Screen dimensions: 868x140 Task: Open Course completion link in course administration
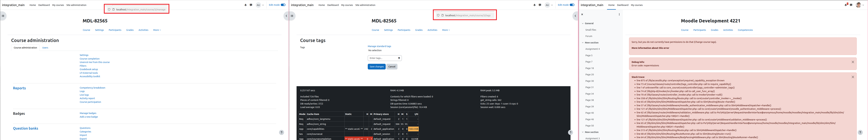[90, 59]
